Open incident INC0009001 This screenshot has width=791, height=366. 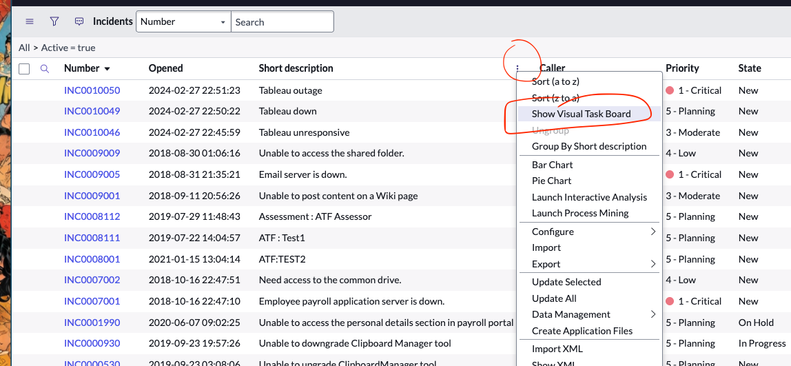pyautogui.click(x=92, y=196)
